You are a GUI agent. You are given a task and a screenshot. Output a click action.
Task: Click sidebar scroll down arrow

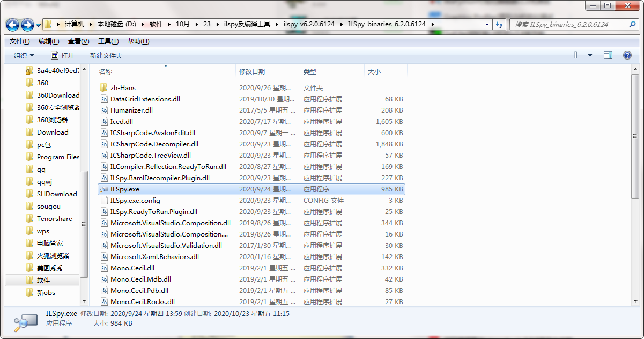pos(84,301)
